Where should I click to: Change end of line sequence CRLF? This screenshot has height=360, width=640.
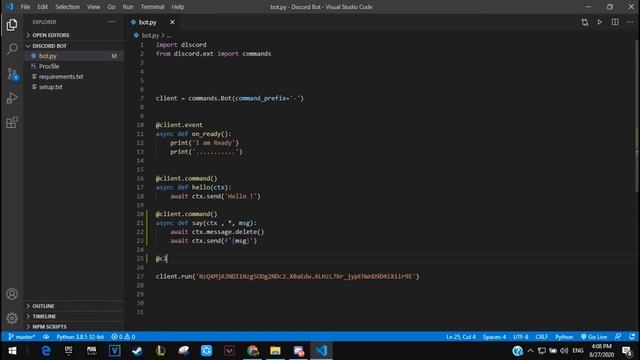(542, 337)
